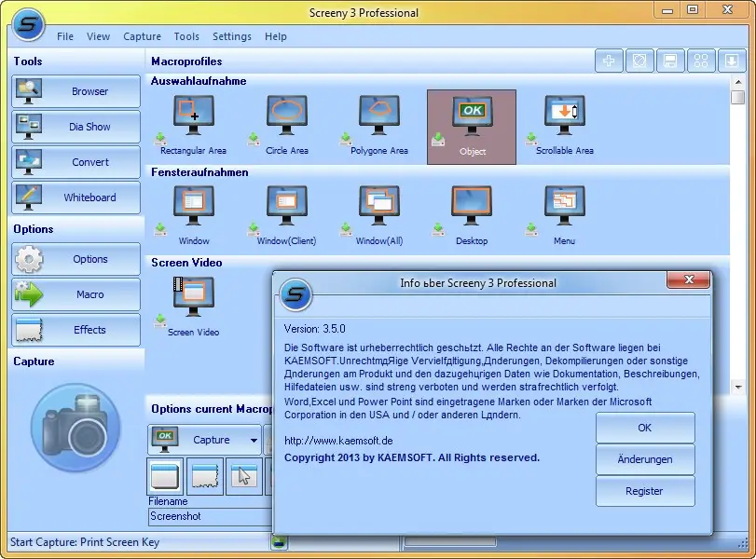Click the save macro profiles disk icon
Image resolution: width=756 pixels, height=559 pixels.
[670, 61]
